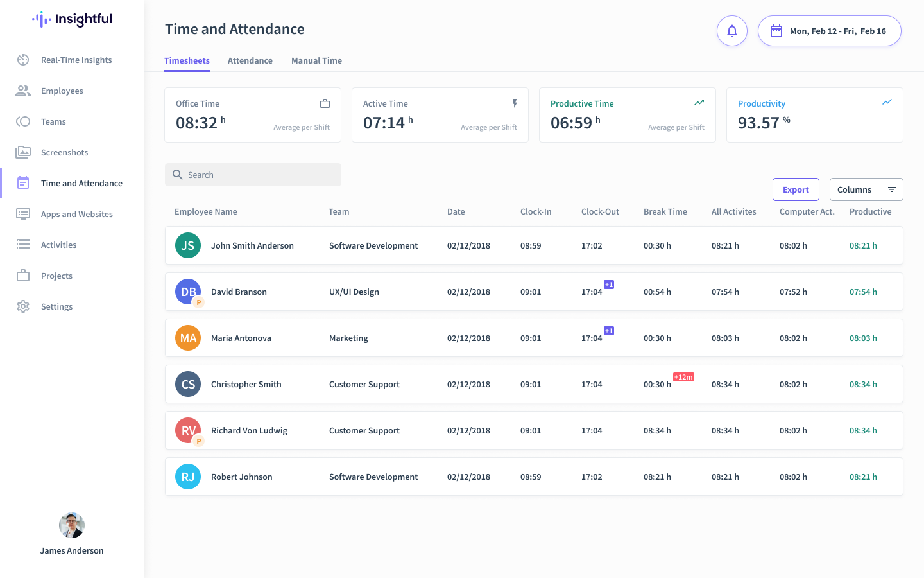Click Christopher Smith's +12m break badge
Viewport: 924px width, 578px height.
pos(683,377)
